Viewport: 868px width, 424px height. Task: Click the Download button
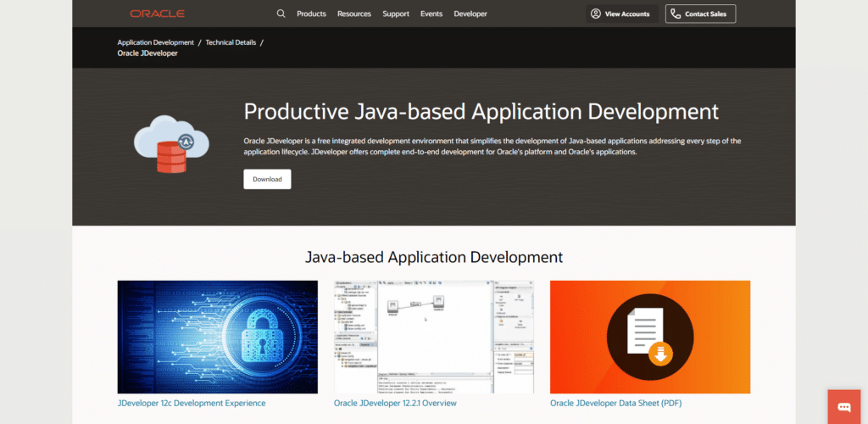(267, 179)
